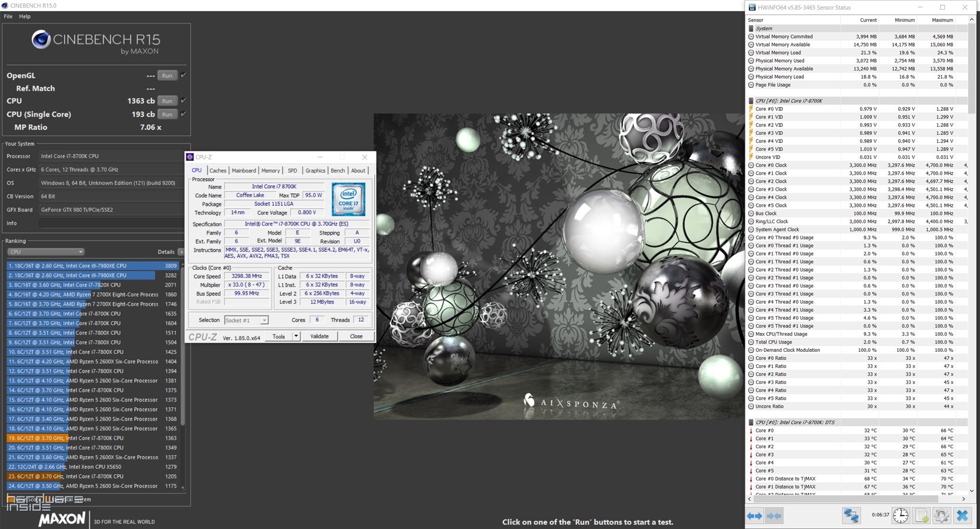Click the CPU-Z title bar icon
The image size is (980, 529).
(x=190, y=157)
